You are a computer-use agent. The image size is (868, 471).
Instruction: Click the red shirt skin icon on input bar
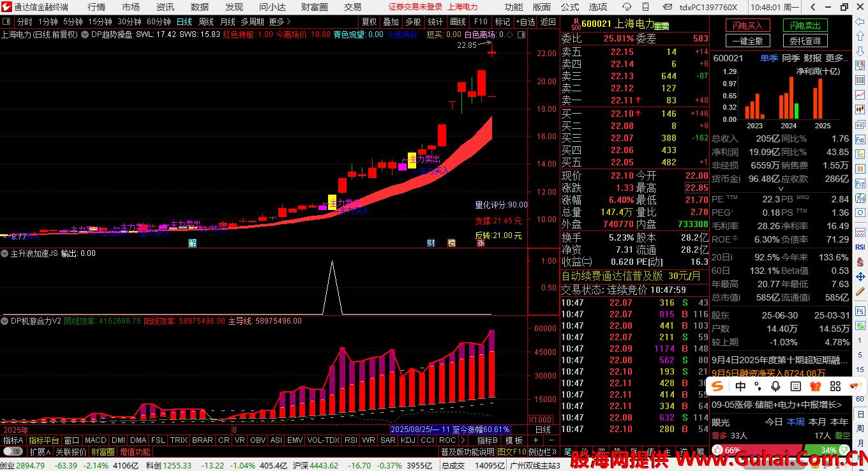[x=814, y=386]
